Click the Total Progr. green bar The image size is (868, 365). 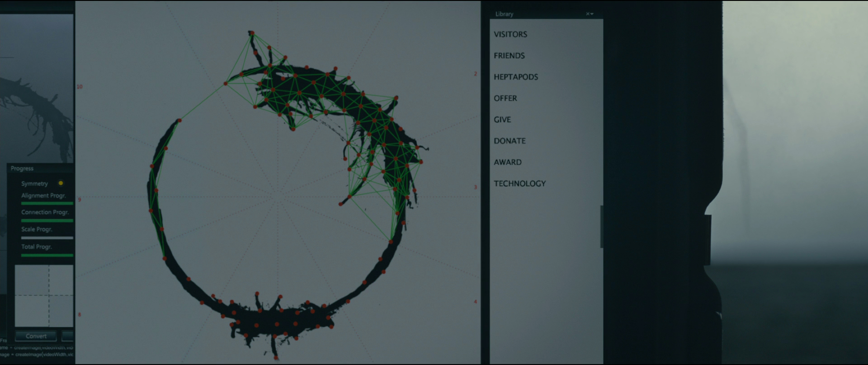47,255
